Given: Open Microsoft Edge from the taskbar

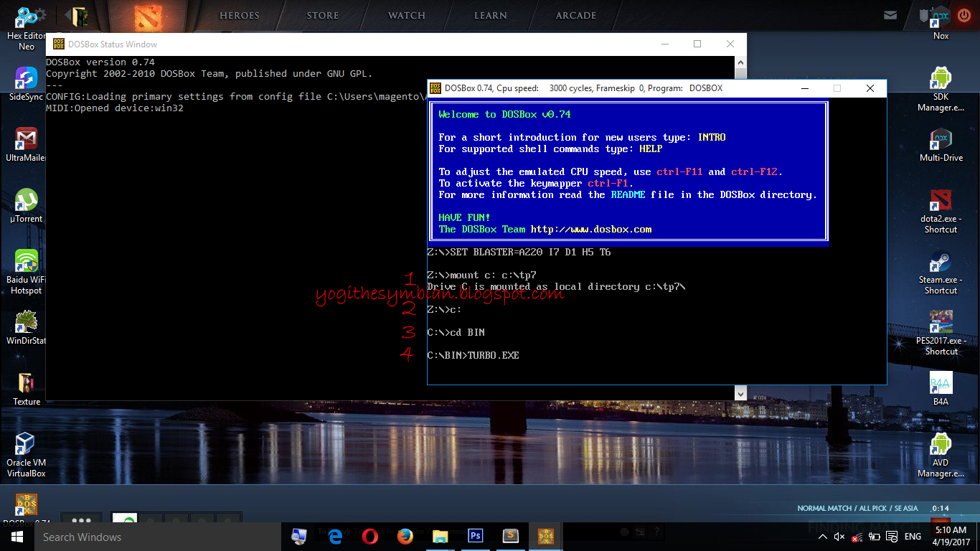Looking at the screenshot, I should (x=335, y=537).
